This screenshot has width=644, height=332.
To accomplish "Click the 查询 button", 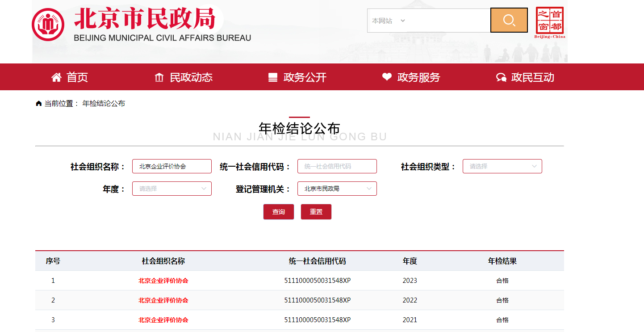I will point(279,212).
